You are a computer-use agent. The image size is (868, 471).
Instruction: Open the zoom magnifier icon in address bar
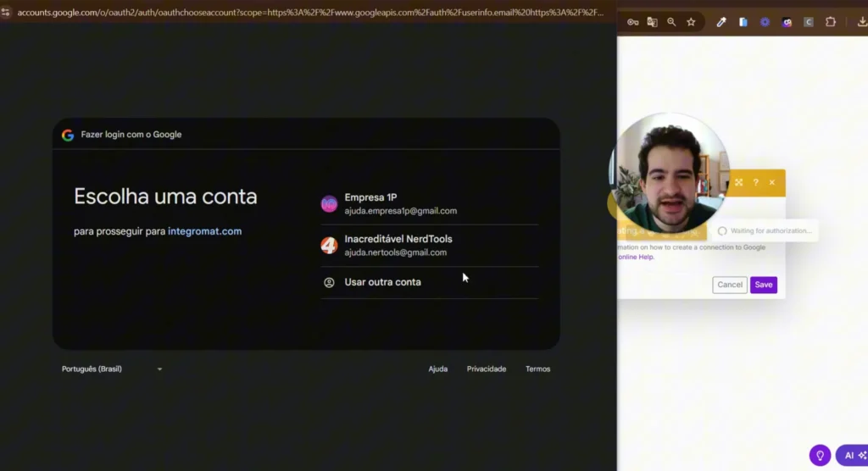[x=671, y=22]
